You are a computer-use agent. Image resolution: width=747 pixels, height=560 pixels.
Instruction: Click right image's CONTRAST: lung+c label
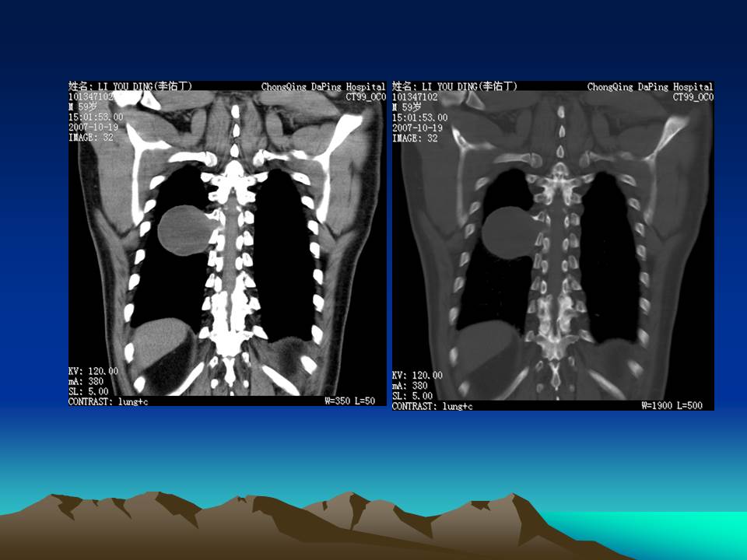(432, 406)
